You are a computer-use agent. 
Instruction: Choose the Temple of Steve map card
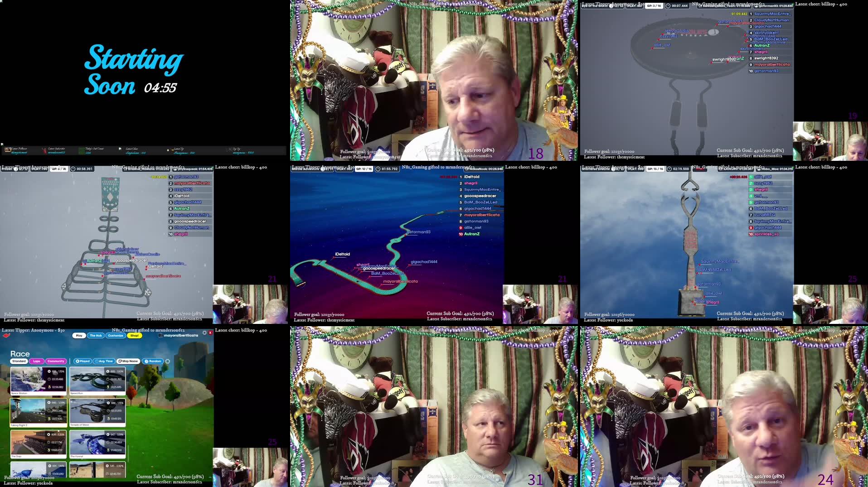[97, 413]
